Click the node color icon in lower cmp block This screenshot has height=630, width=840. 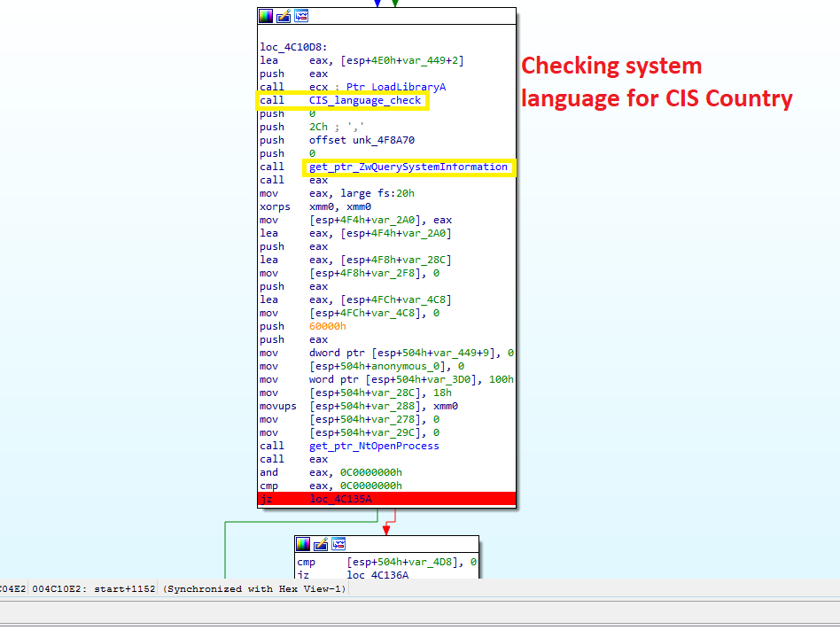coord(303,544)
